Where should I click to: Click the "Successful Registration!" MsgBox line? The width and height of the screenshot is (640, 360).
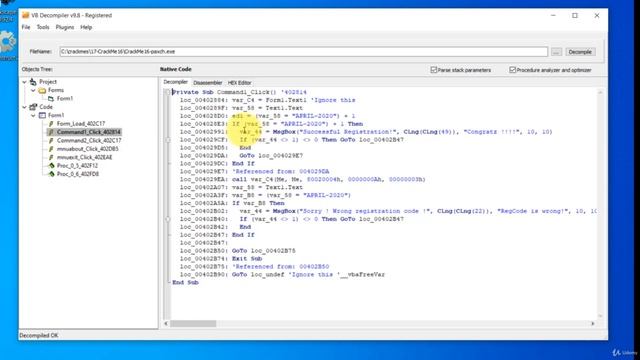(366, 132)
